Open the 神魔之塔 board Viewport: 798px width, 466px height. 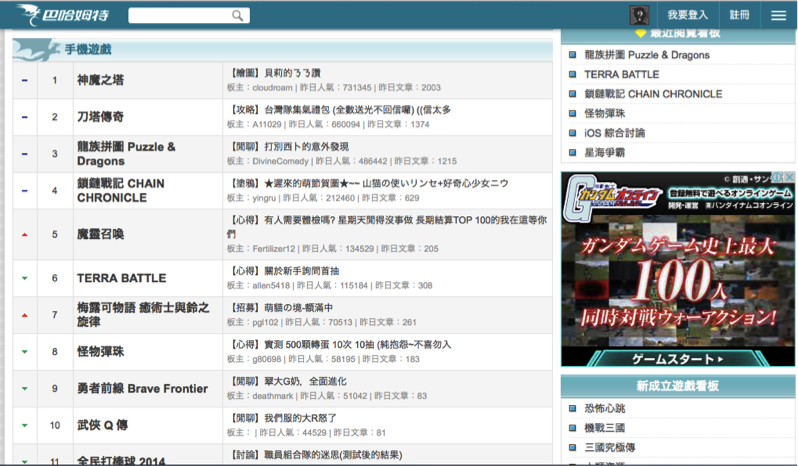[x=100, y=80]
